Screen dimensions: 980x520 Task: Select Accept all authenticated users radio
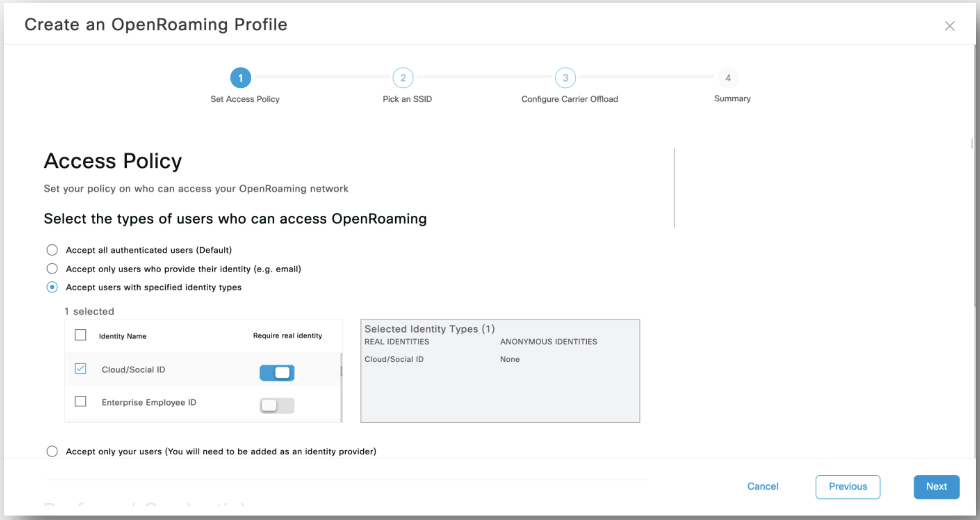click(x=52, y=250)
